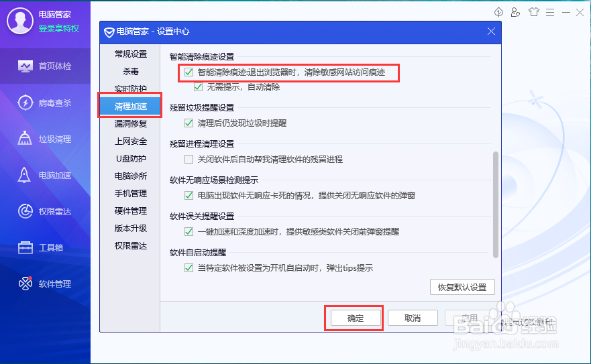Close the 设置中心 dialog
This screenshot has width=591, height=364.
[x=491, y=32]
